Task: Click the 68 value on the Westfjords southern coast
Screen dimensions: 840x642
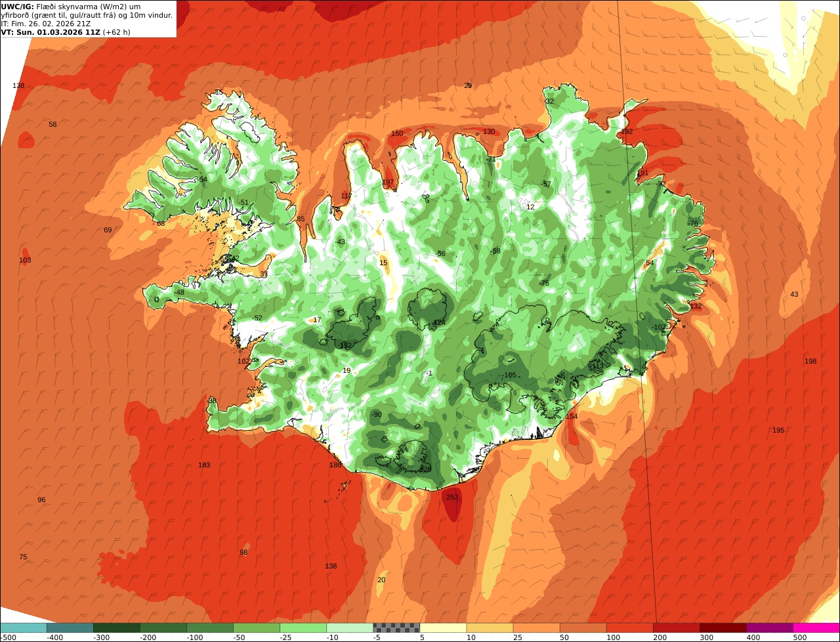Action: pyautogui.click(x=161, y=224)
